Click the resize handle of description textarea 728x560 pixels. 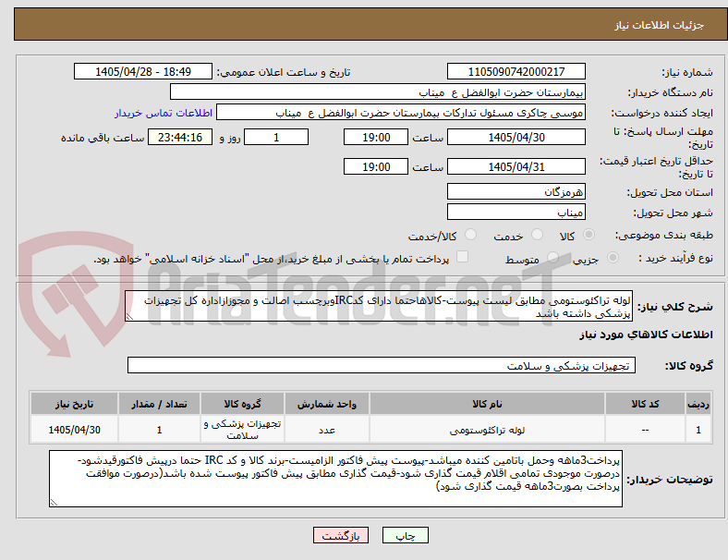[129, 317]
